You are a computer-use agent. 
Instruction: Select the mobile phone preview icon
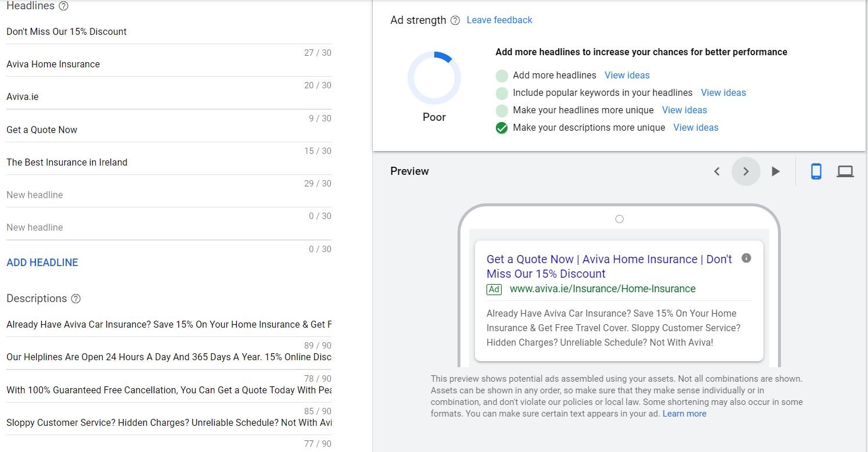click(x=817, y=171)
